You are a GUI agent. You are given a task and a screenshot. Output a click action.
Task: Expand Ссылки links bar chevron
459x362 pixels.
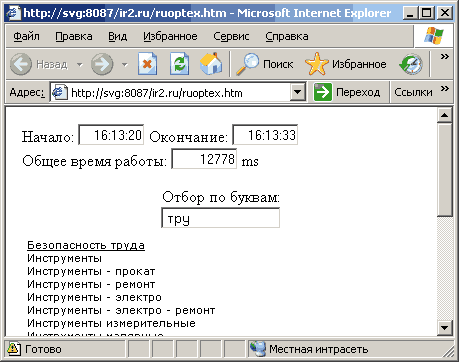pos(444,88)
